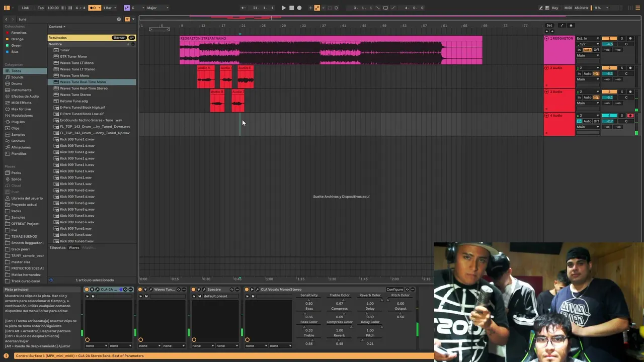Toggle the Draw Mode pencil icon
Image resolution: width=644 pixels, height=362 pixels.
[x=541, y=8]
